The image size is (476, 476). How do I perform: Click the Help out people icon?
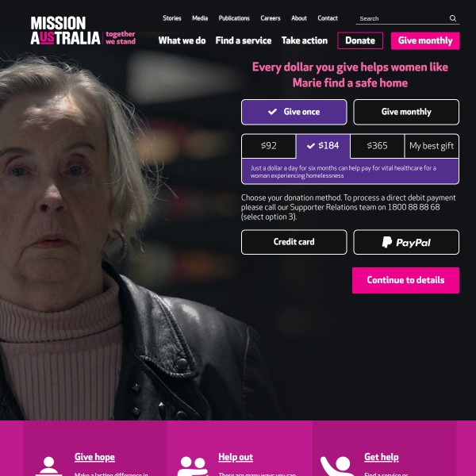point(193,466)
